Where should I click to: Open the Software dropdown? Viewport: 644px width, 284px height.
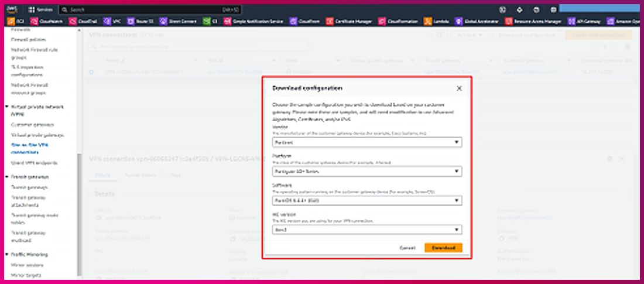367,201
